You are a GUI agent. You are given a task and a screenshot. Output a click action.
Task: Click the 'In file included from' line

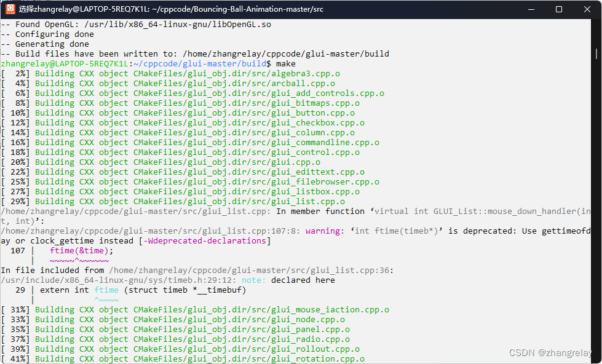click(197, 271)
